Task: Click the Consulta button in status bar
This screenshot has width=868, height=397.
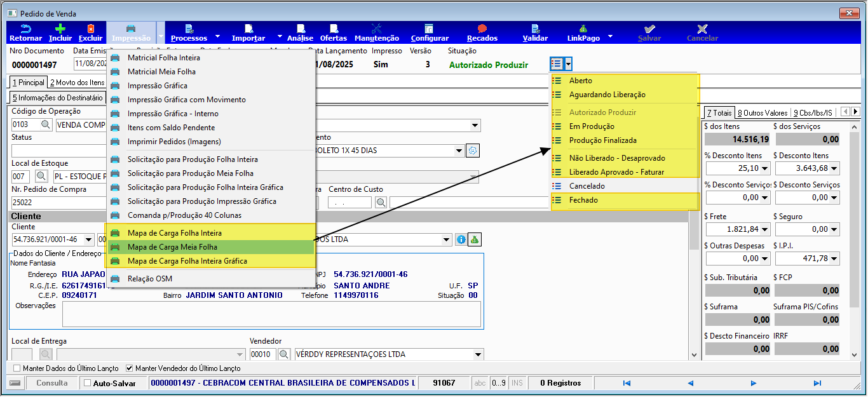Action: point(52,383)
